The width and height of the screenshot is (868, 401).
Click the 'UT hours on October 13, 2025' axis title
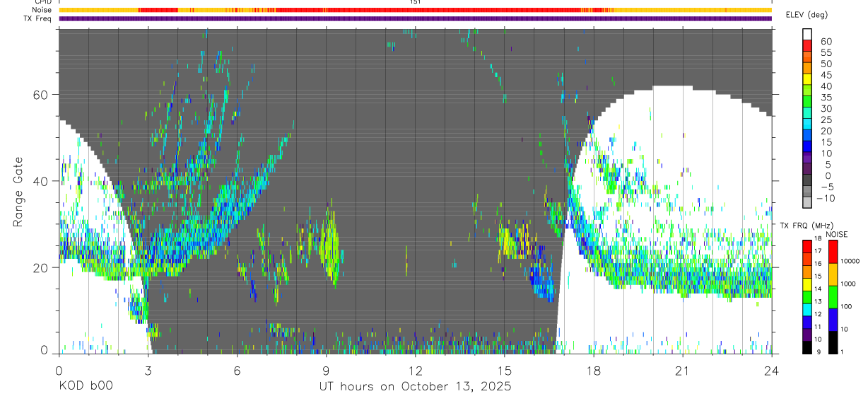[414, 387]
